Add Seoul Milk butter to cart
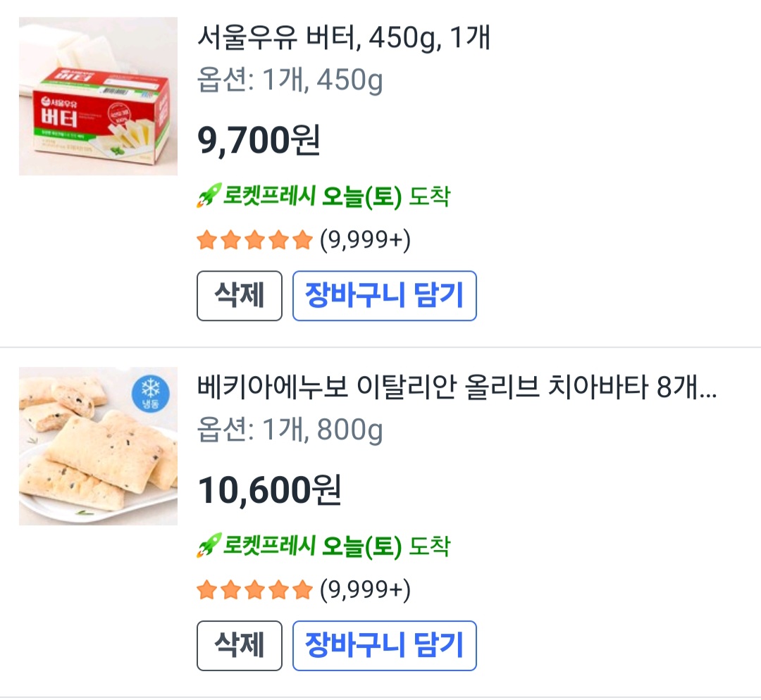Screen dimensions: 761x700 pyautogui.click(x=384, y=296)
